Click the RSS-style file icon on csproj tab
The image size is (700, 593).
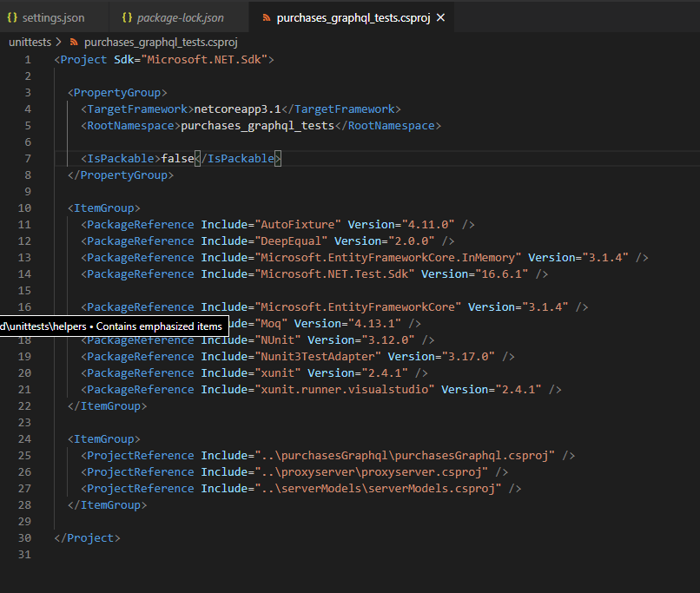(267, 18)
